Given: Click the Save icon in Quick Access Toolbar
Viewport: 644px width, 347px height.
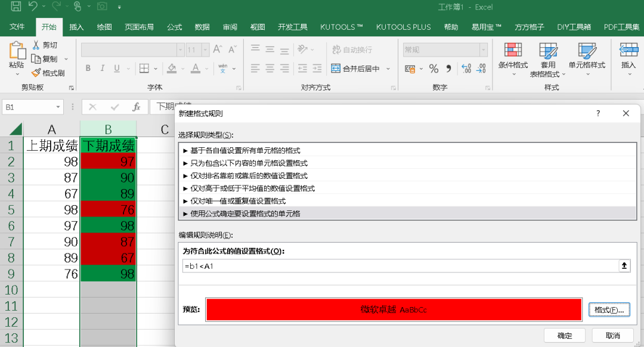Looking at the screenshot, I should coord(15,7).
